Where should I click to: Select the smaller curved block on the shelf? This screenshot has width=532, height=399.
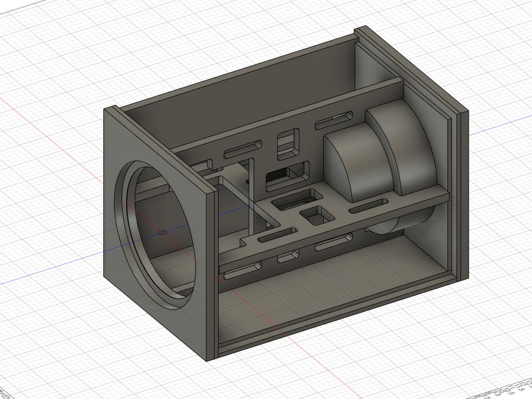click(357, 164)
